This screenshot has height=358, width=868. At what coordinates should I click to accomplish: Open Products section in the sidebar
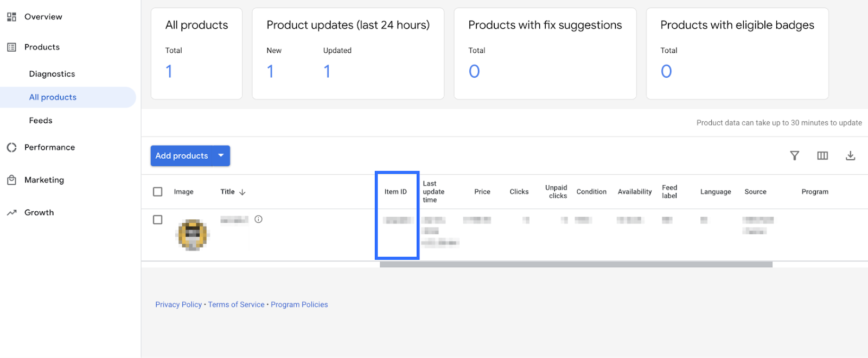click(42, 47)
